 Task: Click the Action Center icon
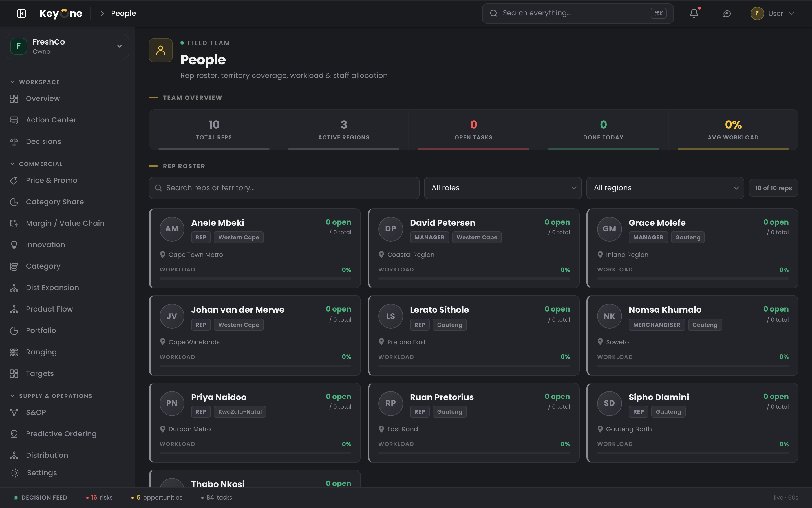[14, 120]
